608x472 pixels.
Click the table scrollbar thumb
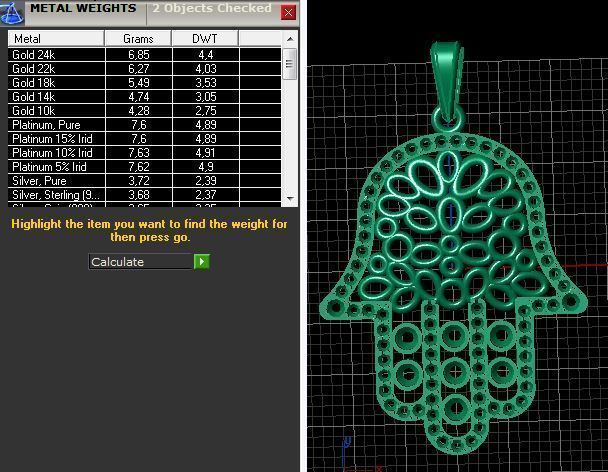pyautogui.click(x=290, y=64)
